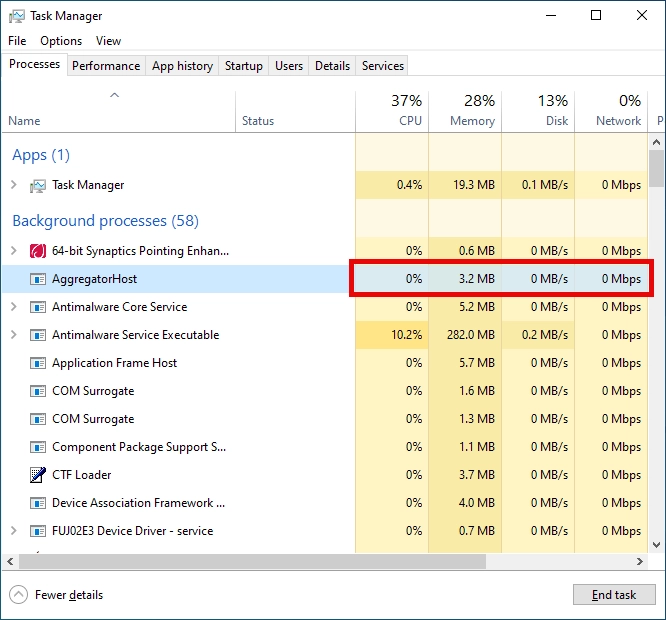Click the Antimalware Service Executable icon

pos(38,335)
